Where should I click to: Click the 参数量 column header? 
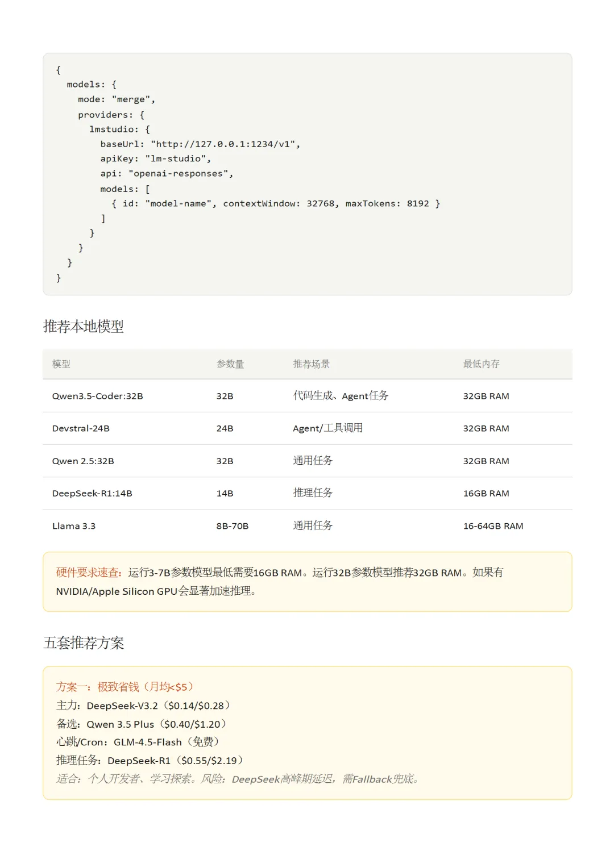[230, 364]
